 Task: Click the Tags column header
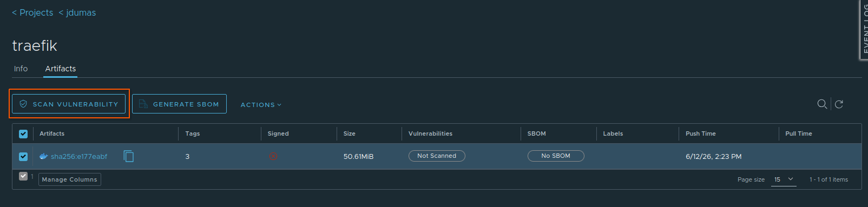tap(193, 133)
